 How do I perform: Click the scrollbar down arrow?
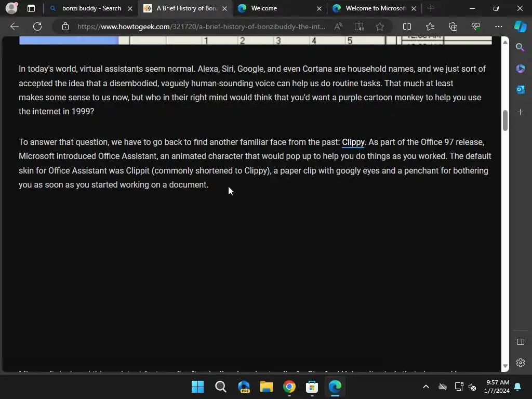coord(505,366)
